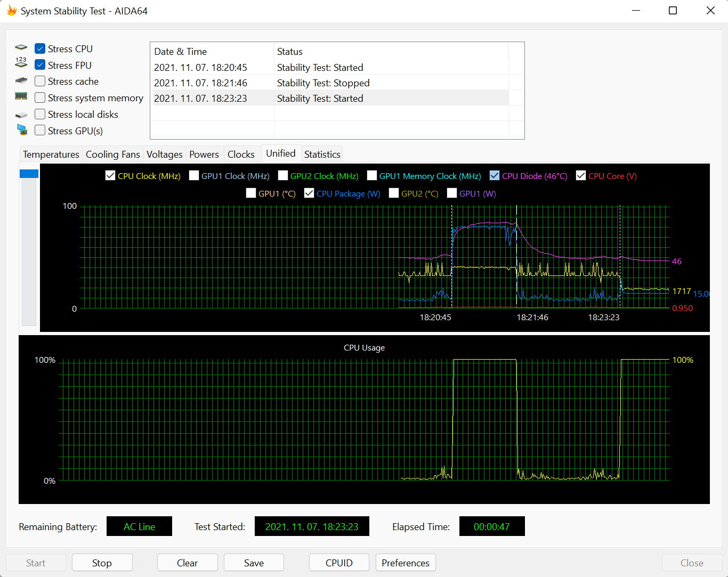728x577 pixels.
Task: Switch to the Temperatures tab
Action: [x=51, y=154]
